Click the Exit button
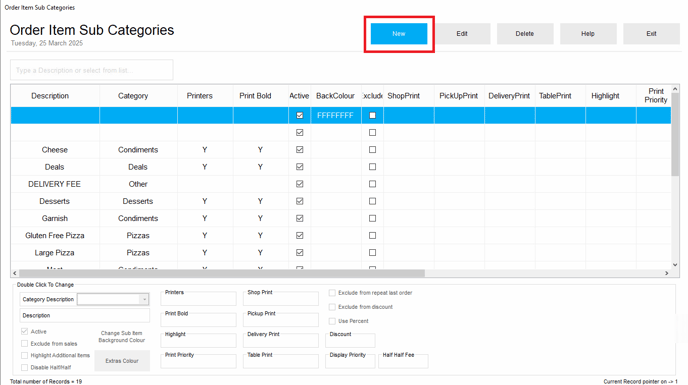The width and height of the screenshot is (688, 385). (x=651, y=34)
